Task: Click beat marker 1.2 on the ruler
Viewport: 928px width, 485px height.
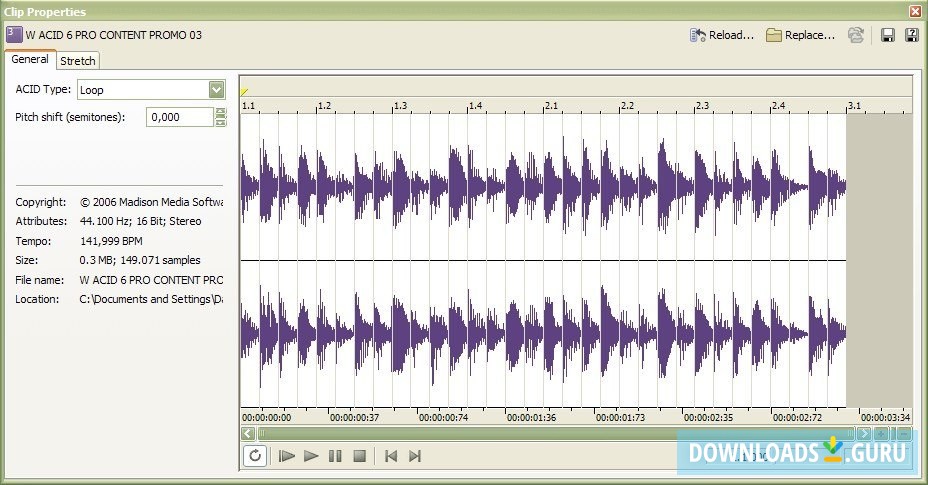Action: pos(324,105)
